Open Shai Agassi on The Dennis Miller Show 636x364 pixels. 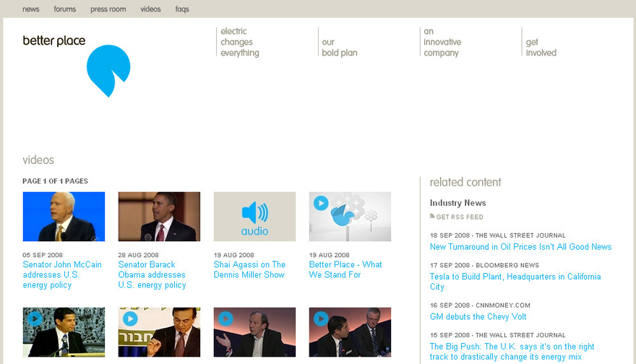[249, 269]
